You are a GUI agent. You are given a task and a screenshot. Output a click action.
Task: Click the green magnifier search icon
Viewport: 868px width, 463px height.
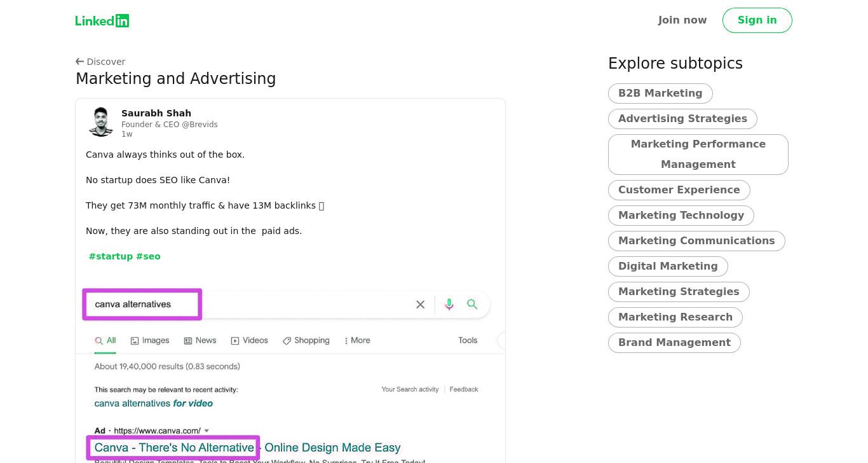[x=472, y=305]
